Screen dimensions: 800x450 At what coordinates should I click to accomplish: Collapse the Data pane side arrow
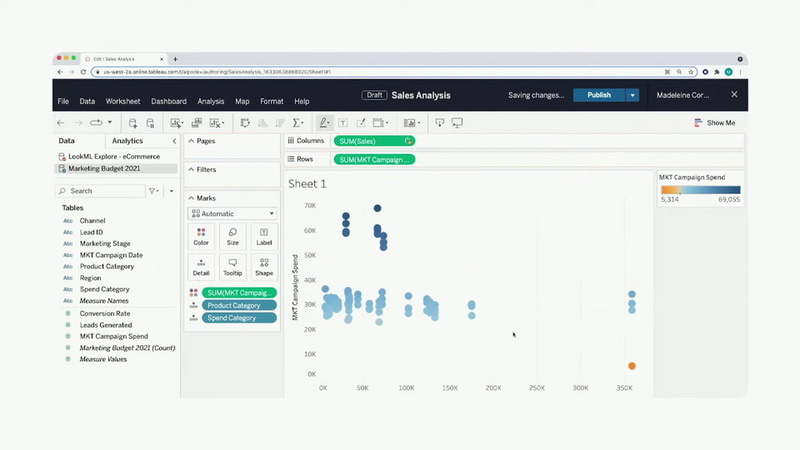pyautogui.click(x=174, y=141)
